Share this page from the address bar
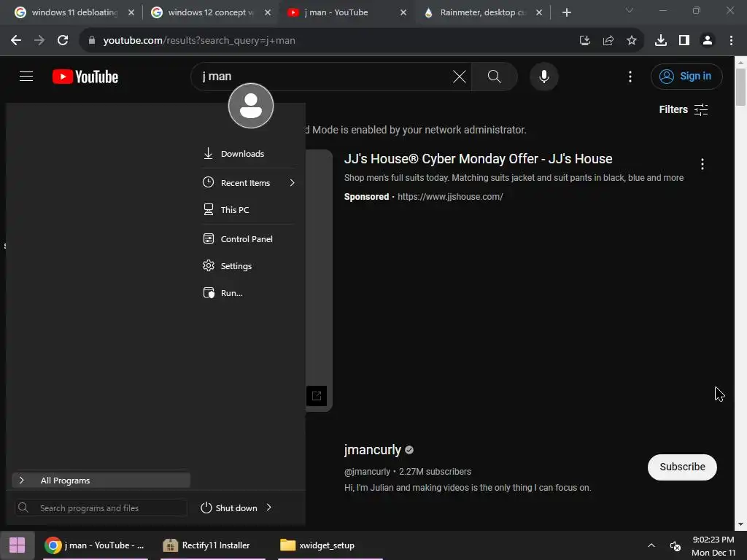The image size is (747, 560). click(x=608, y=41)
